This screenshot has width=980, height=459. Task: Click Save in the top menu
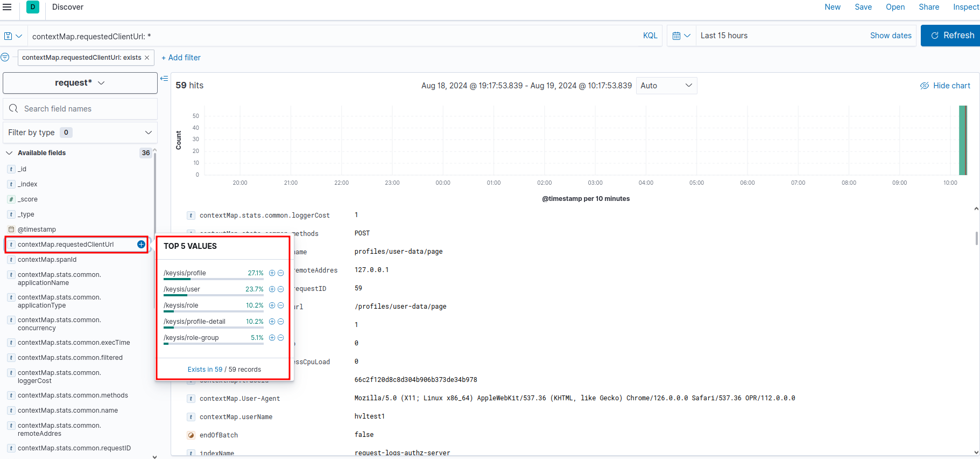863,7
